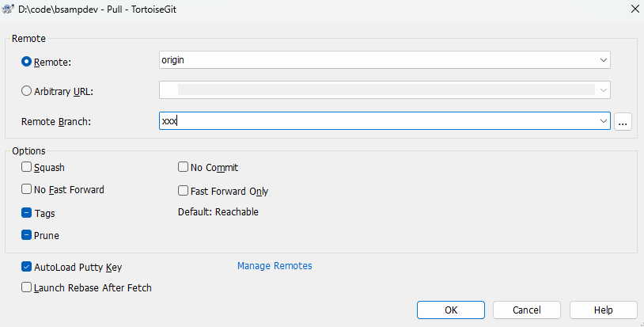
Task: Enable the No Commit checkbox
Action: click(183, 167)
